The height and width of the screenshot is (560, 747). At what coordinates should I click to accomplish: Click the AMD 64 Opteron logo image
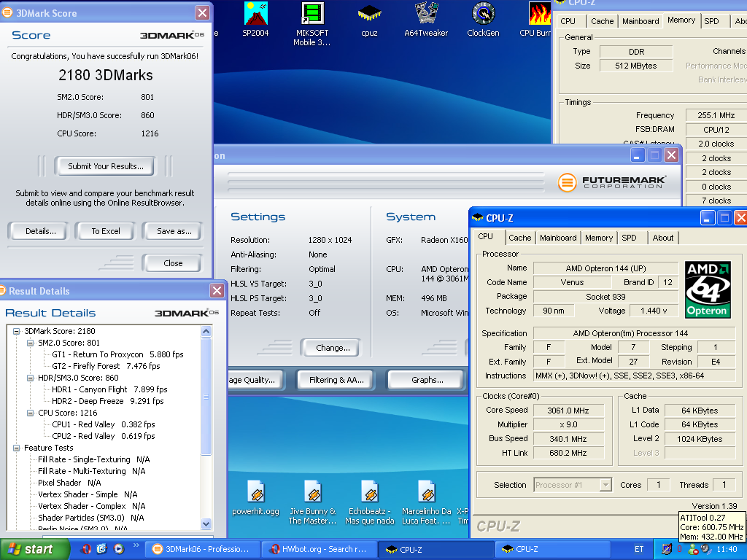pyautogui.click(x=708, y=289)
